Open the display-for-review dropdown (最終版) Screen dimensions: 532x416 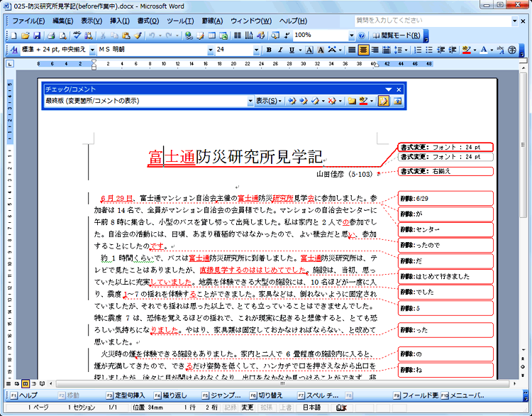tap(250, 101)
